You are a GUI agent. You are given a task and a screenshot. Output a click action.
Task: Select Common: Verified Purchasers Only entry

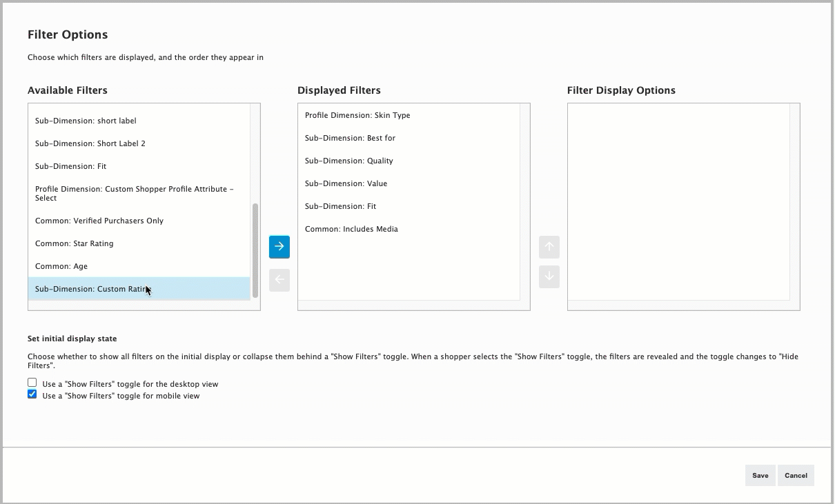[99, 221]
